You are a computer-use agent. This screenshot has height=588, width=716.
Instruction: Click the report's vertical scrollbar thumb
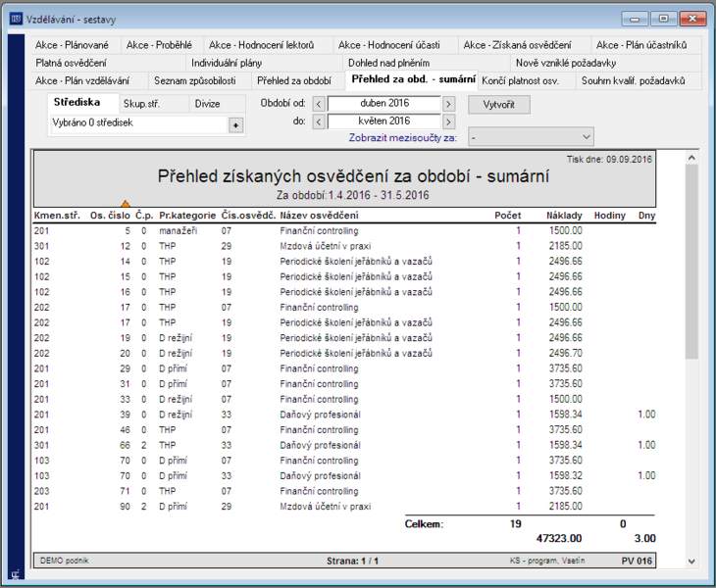point(691,262)
